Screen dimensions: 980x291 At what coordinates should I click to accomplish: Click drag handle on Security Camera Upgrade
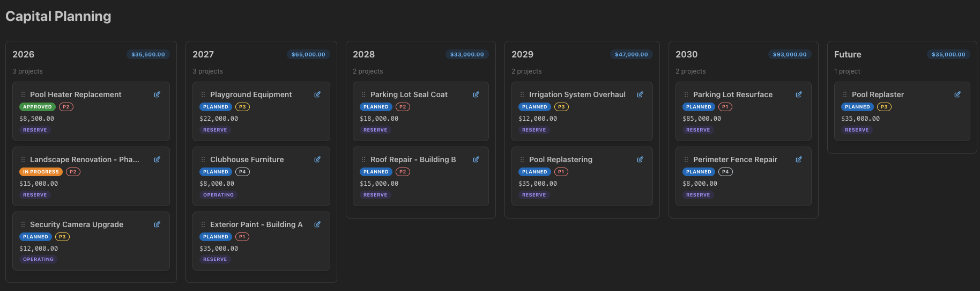pos(23,224)
